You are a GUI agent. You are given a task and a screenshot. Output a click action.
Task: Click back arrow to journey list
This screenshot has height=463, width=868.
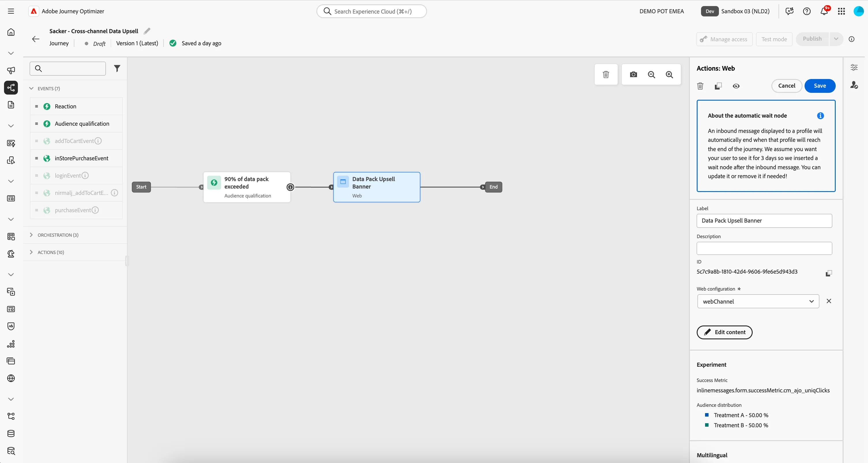(x=36, y=39)
